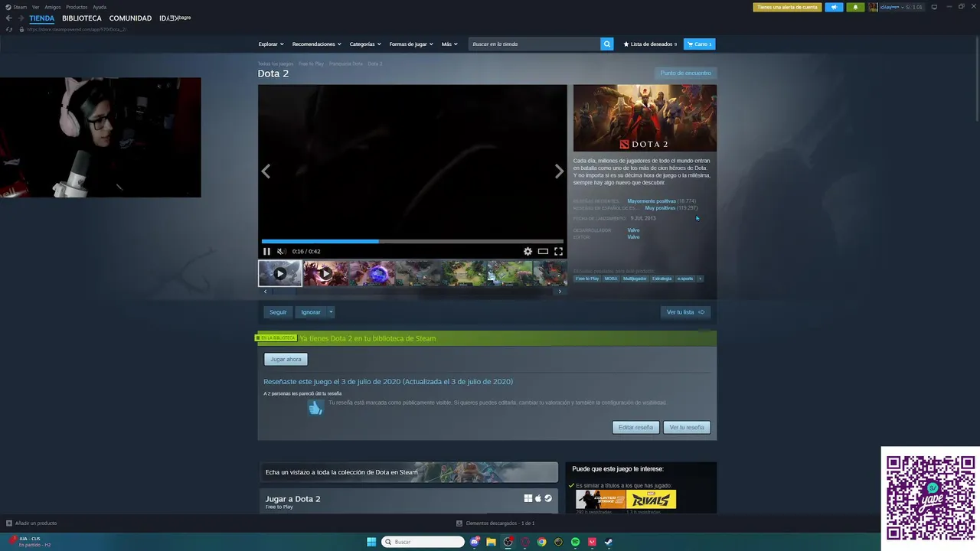980x551 pixels.
Task: Click the Marvel Rivals similar game image
Action: (x=652, y=500)
